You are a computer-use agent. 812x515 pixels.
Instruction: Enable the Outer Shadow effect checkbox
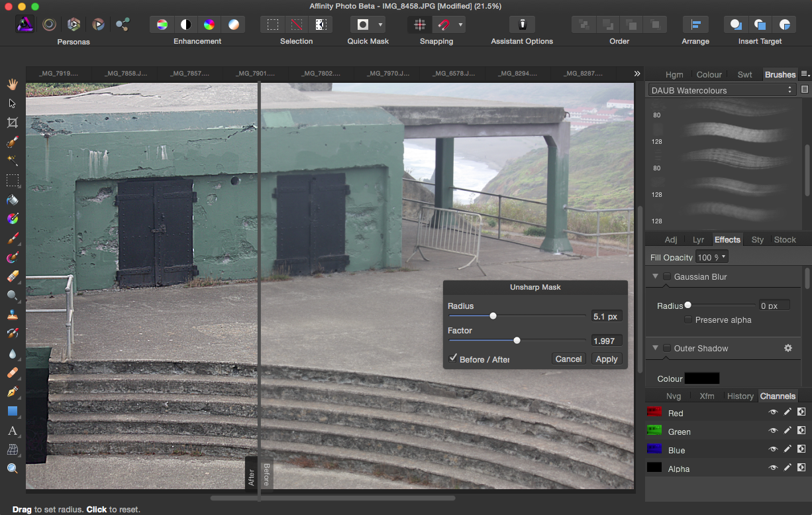(667, 348)
